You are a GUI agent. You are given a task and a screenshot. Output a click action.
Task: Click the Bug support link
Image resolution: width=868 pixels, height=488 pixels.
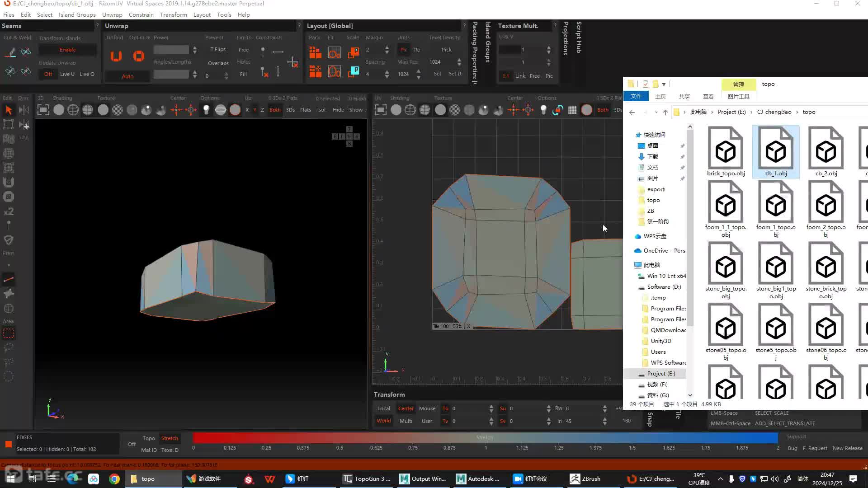793,448
